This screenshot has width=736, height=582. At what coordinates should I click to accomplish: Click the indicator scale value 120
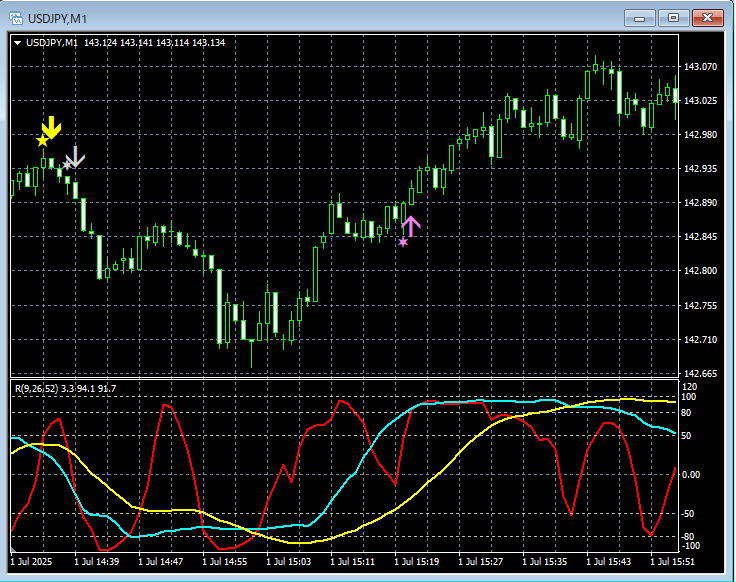coord(690,387)
